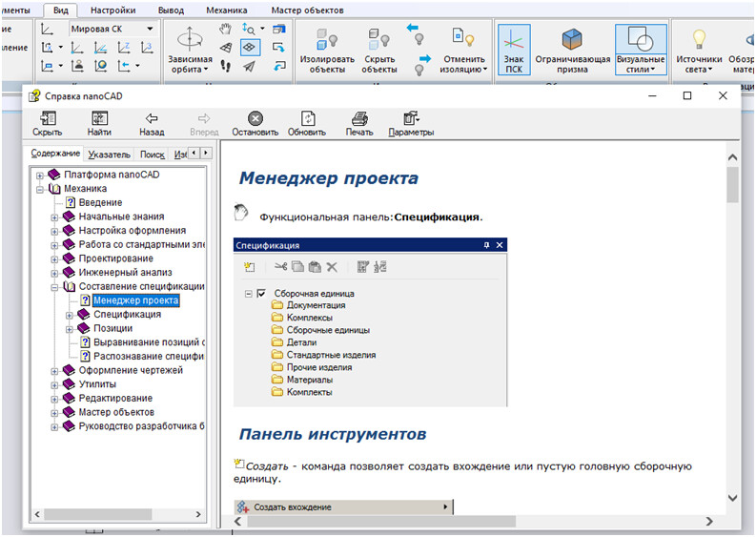Open the Механика ribbon tab
The height and width of the screenshot is (537, 756).
pos(228,10)
